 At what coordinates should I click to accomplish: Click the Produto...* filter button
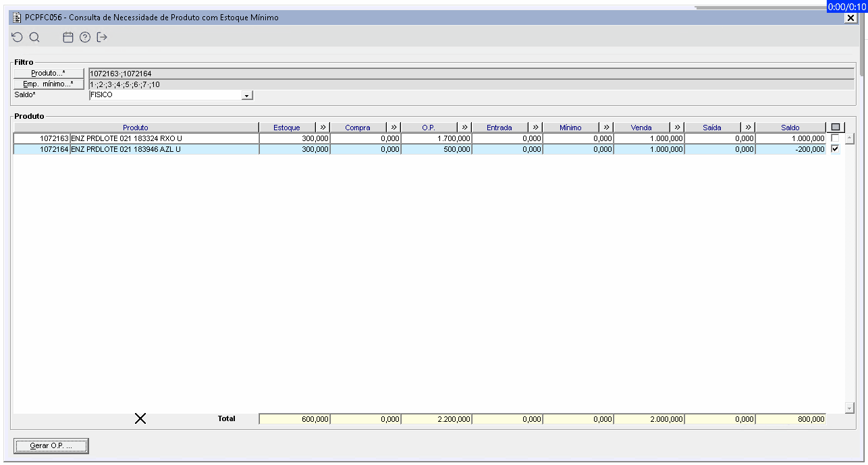(x=49, y=73)
